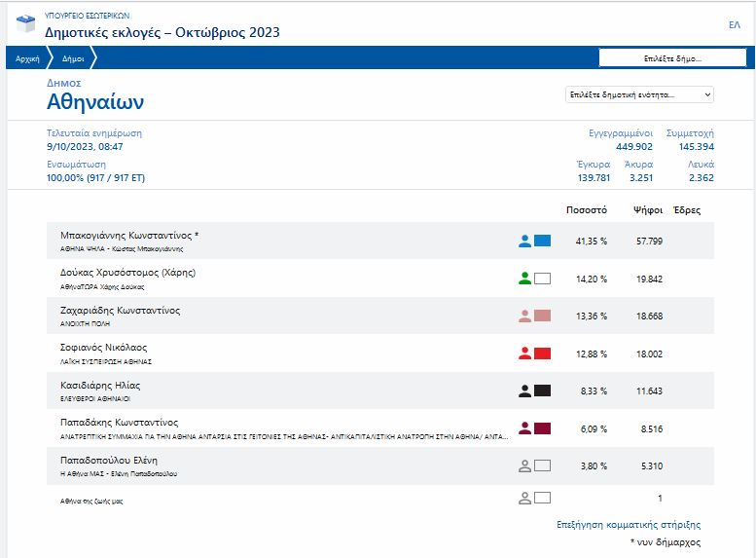Open the Επιλέξτε δημοτική ενότητα dropdown

(639, 94)
